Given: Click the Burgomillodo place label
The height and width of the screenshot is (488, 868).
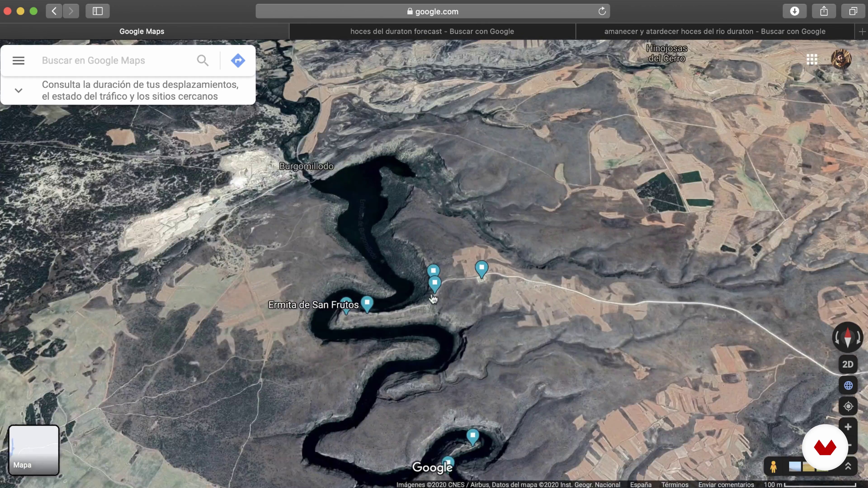Looking at the screenshot, I should 306,166.
